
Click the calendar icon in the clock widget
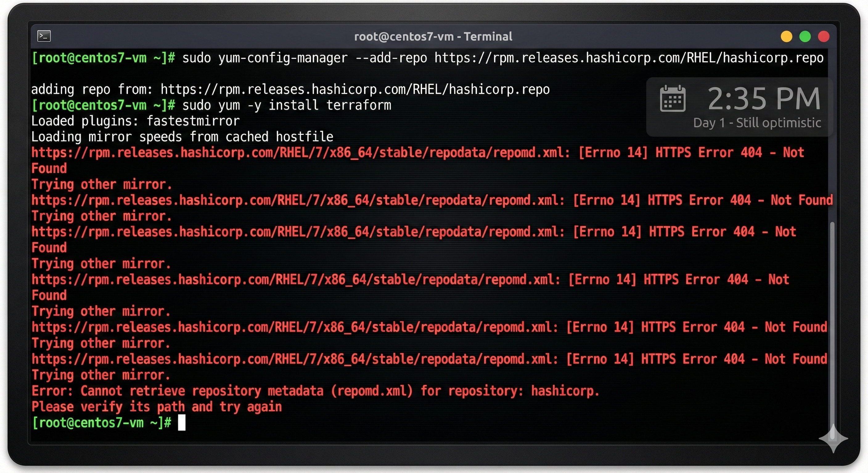(x=672, y=98)
